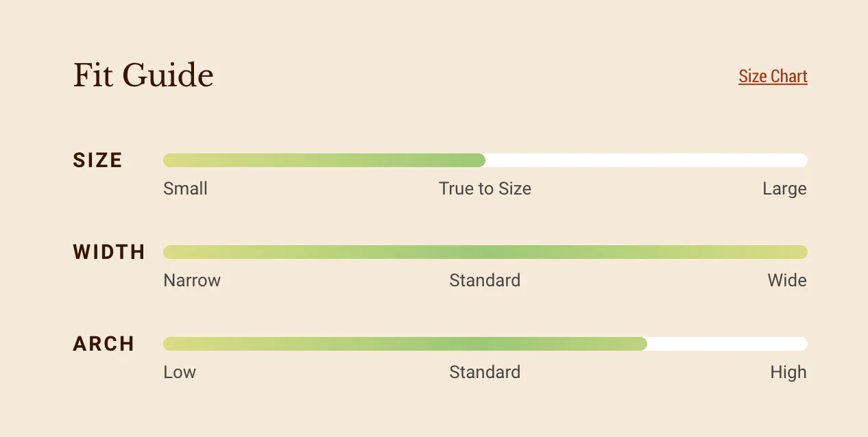Choose the Standard label under Width bar
The image size is (868, 437).
(485, 280)
